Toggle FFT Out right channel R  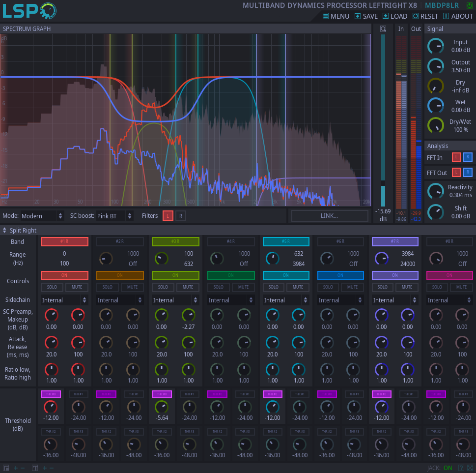click(x=468, y=172)
